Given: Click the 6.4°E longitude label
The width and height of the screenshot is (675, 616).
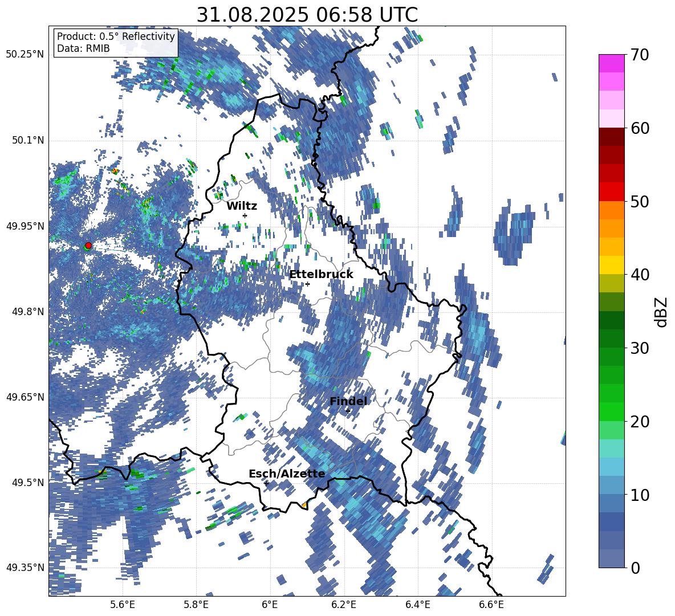Looking at the screenshot, I should [x=417, y=605].
